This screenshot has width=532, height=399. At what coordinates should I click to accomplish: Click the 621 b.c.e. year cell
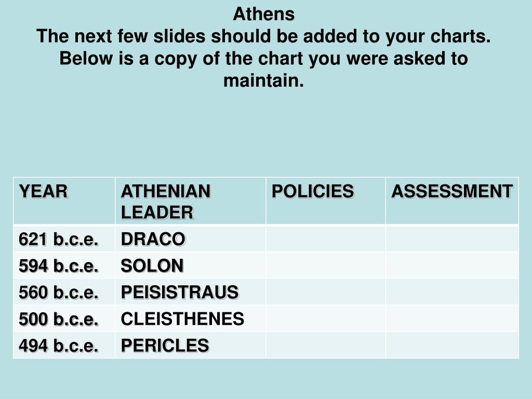pyautogui.click(x=64, y=238)
